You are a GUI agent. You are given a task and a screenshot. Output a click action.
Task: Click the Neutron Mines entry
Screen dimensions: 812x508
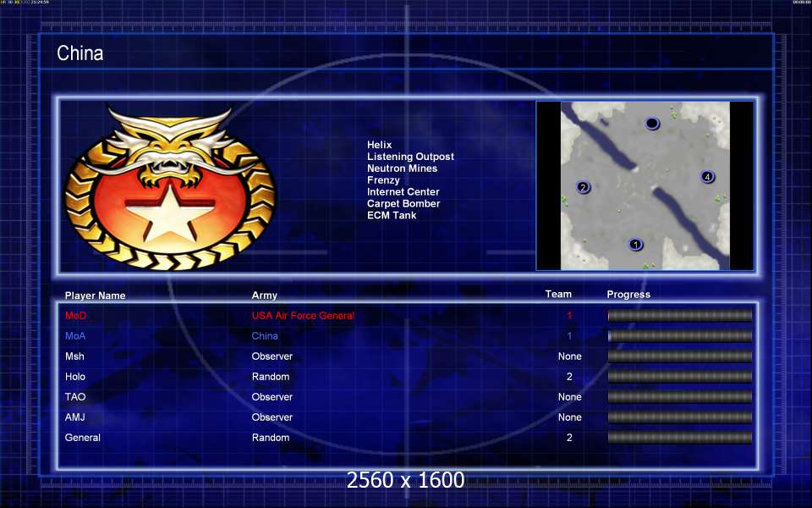(402, 168)
